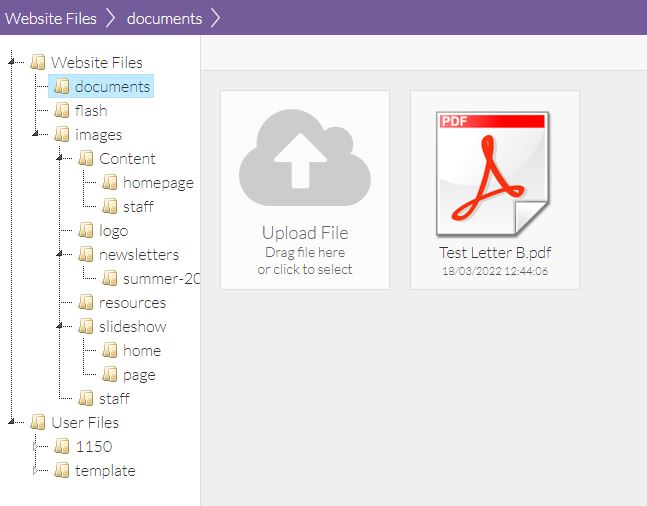Image resolution: width=647 pixels, height=506 pixels.
Task: Go to Website Files in breadcrumb
Action: tap(50, 18)
